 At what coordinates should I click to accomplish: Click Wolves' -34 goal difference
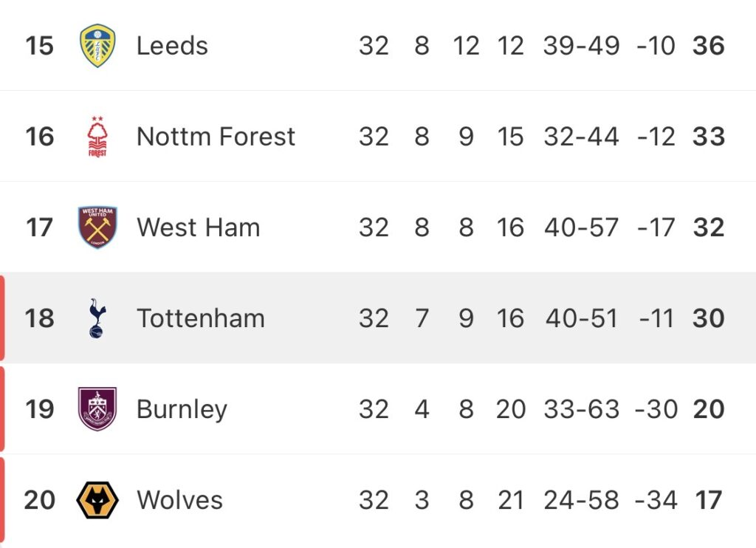pyautogui.click(x=656, y=500)
